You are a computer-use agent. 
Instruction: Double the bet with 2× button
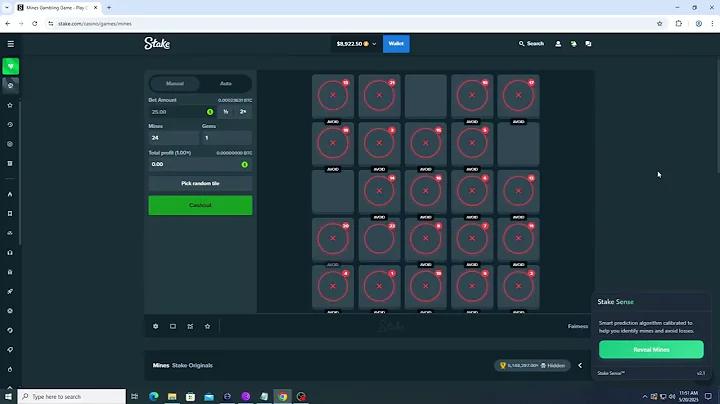[243, 112]
